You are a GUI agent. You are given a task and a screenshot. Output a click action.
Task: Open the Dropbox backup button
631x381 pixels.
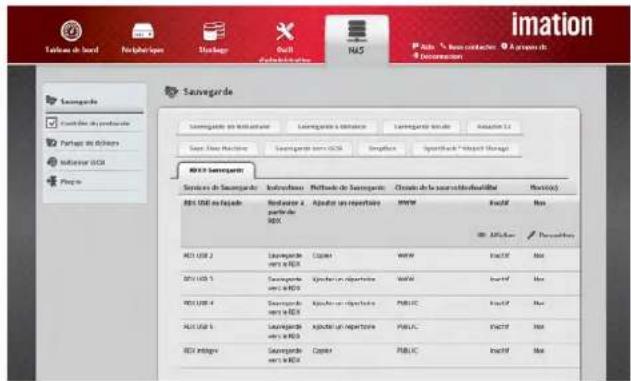pyautogui.click(x=382, y=148)
